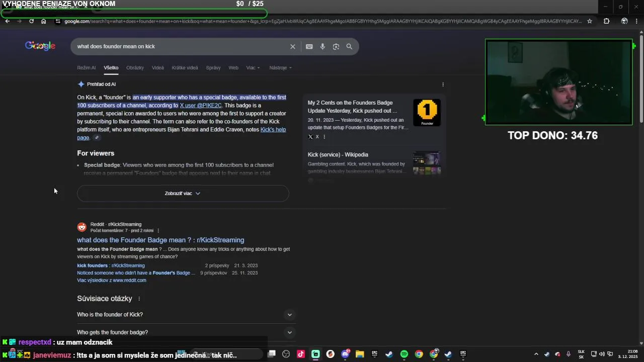Expand 'Zobraziť viac' in AI overview

183,194
